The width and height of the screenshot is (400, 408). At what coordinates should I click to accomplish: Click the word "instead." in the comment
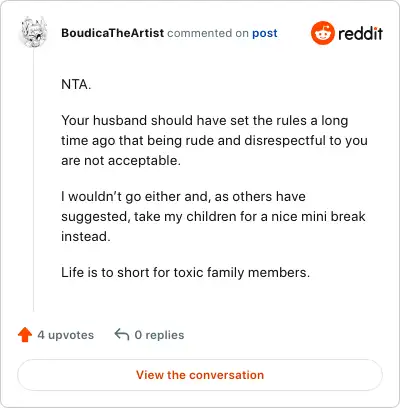coord(86,237)
